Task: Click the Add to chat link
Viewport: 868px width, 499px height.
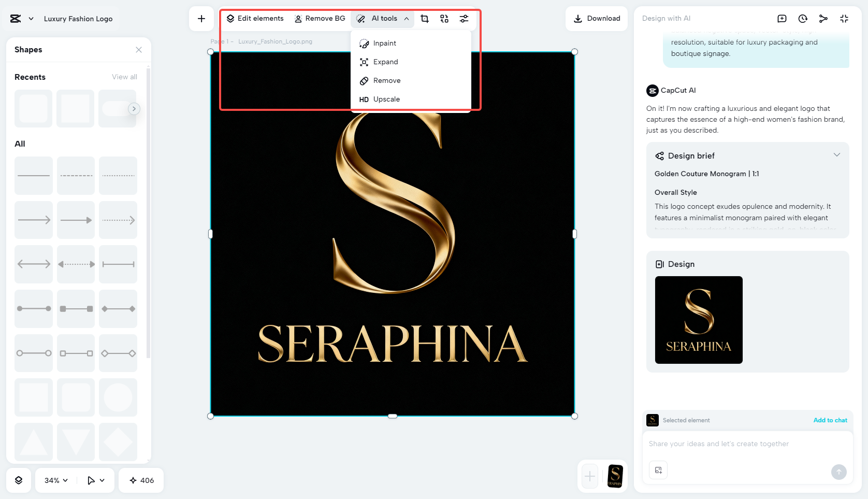Action: pyautogui.click(x=830, y=420)
